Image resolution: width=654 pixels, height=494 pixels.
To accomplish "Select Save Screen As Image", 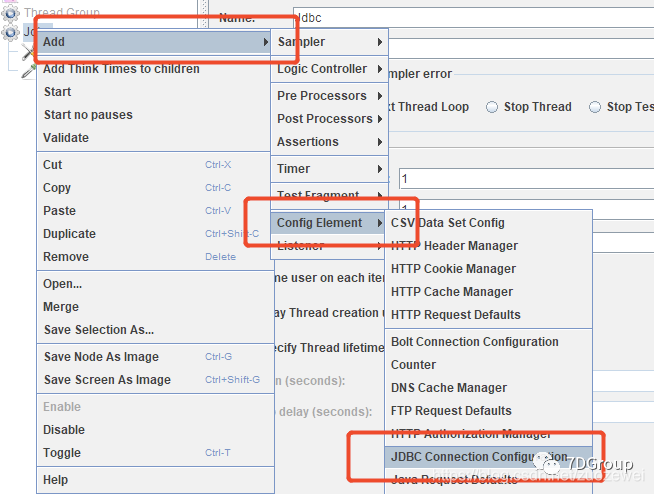I will click(x=155, y=380).
